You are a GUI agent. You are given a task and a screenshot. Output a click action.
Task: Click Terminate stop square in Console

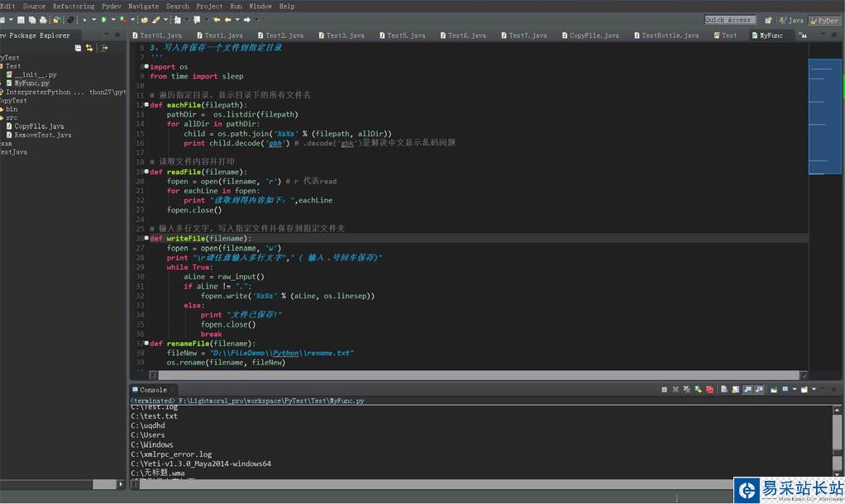[665, 389]
